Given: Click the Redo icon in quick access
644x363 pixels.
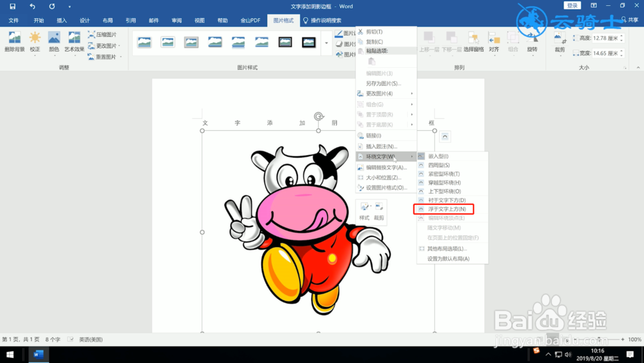Looking at the screenshot, I should pyautogui.click(x=52, y=6).
